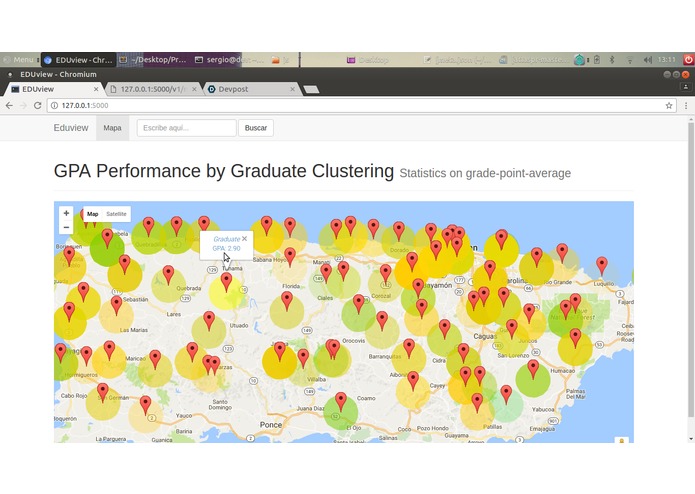This screenshot has width=695, height=494.
Task: Select the Map view type
Action: [x=93, y=214]
